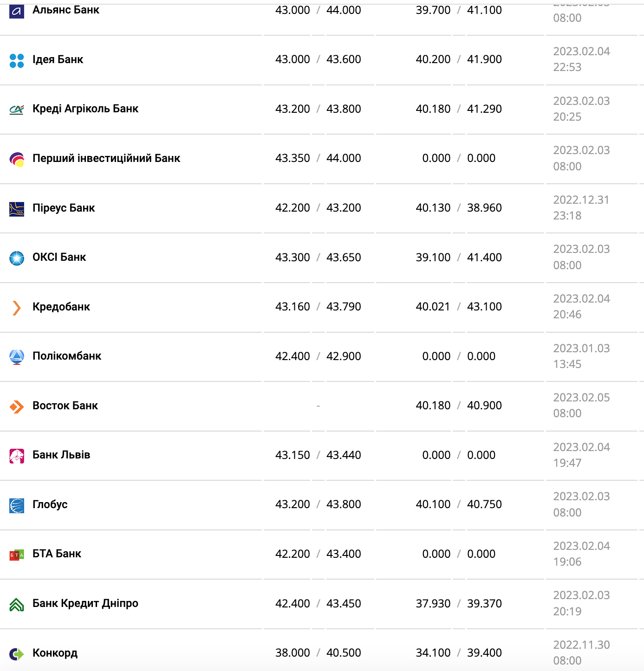Click the ОКСІ Банк round logo
The image size is (644, 671).
point(17,258)
